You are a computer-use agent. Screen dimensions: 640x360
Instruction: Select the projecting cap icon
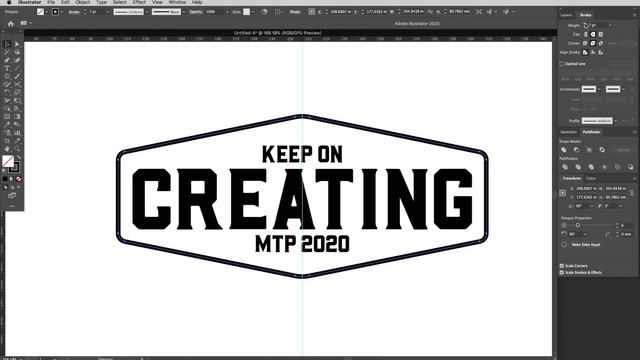click(x=600, y=34)
